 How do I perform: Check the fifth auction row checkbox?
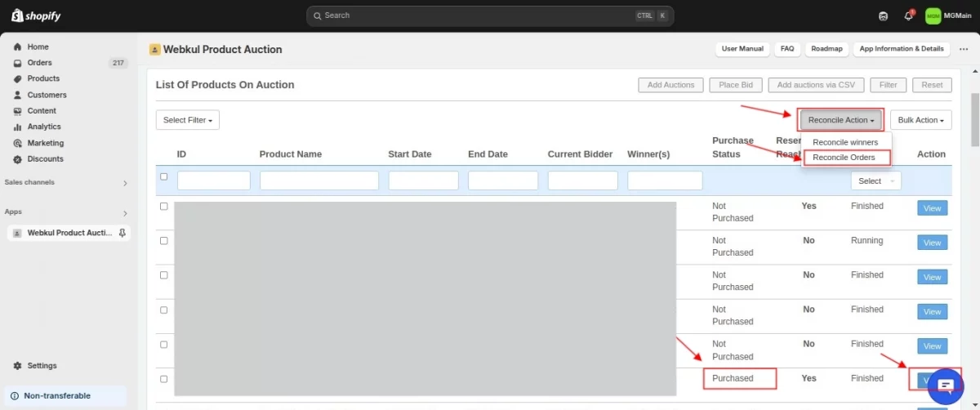[x=164, y=344]
